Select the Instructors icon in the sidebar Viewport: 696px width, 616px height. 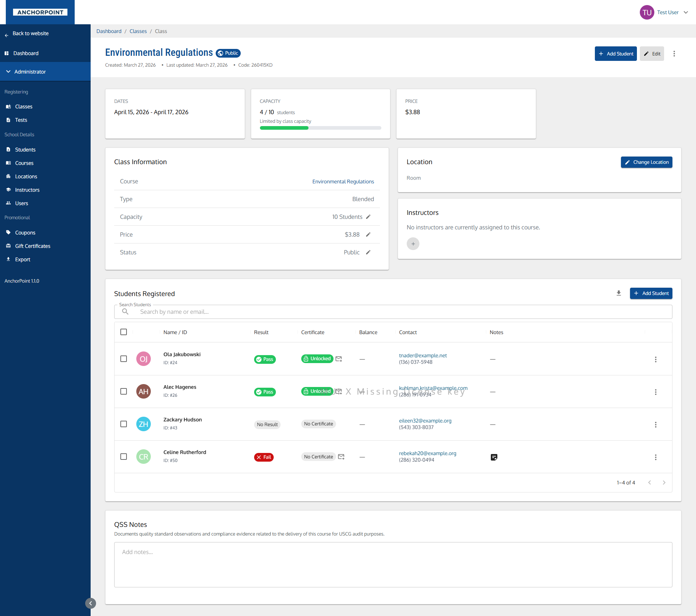(8, 190)
